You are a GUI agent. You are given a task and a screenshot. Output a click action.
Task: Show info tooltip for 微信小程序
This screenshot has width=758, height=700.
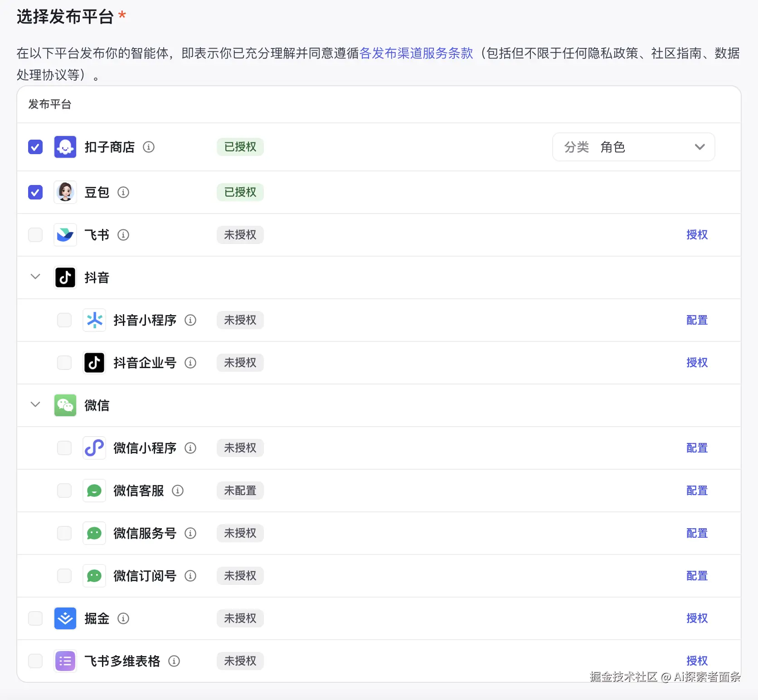(x=190, y=448)
